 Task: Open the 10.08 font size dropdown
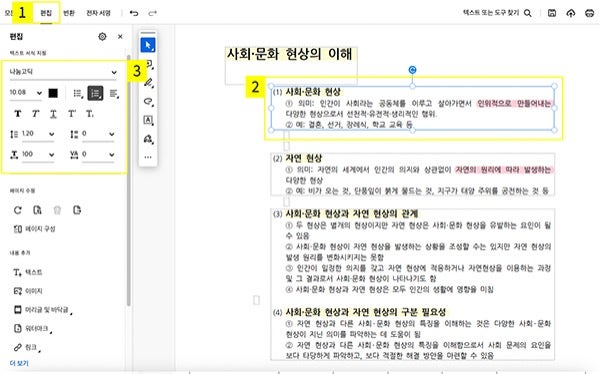click(x=26, y=93)
